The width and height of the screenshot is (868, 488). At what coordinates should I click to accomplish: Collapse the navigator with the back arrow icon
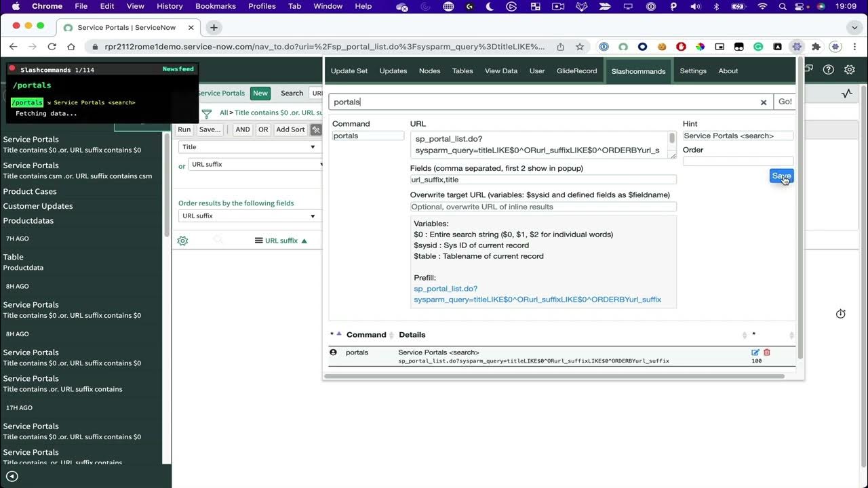[12, 476]
